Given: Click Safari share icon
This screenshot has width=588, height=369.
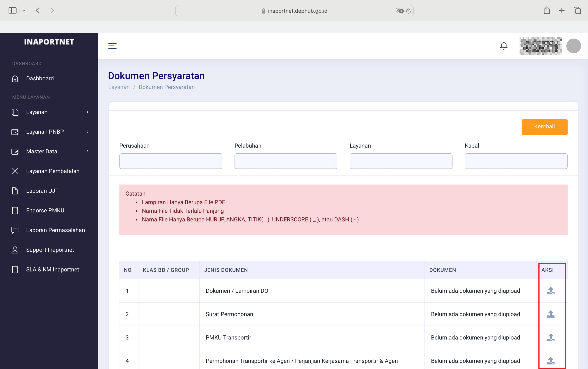Looking at the screenshot, I should 547,11.
